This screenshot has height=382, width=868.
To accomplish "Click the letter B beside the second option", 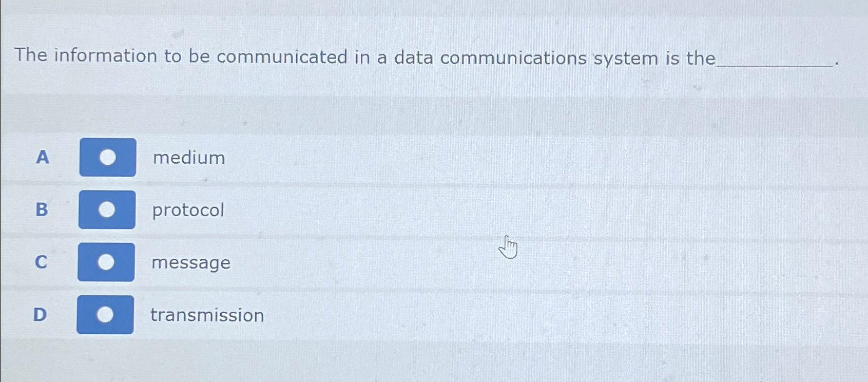I will click(42, 210).
